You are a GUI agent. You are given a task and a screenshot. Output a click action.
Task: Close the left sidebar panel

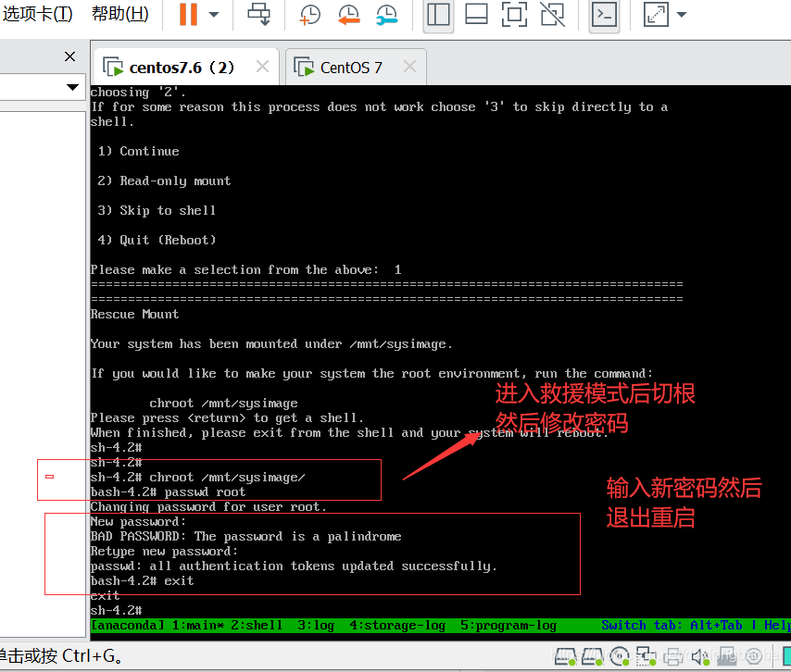click(x=69, y=56)
